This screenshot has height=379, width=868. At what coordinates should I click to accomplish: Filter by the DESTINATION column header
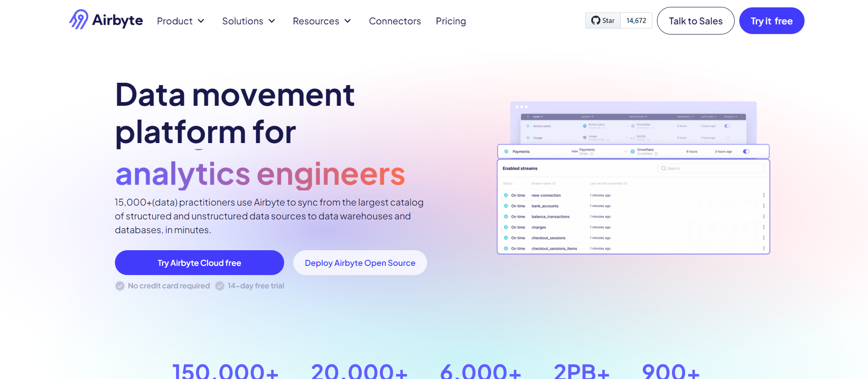638,117
